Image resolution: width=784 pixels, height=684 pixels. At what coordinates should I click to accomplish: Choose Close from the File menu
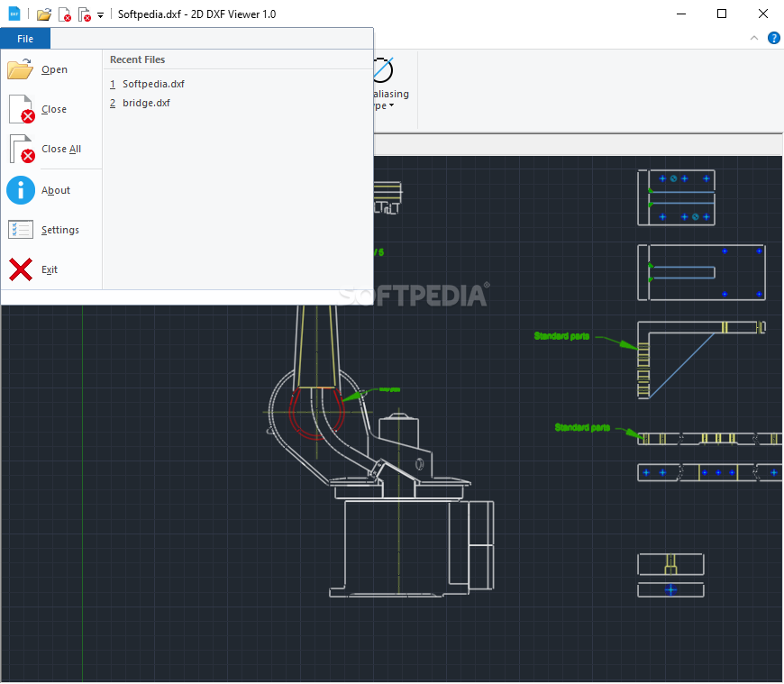pyautogui.click(x=51, y=109)
